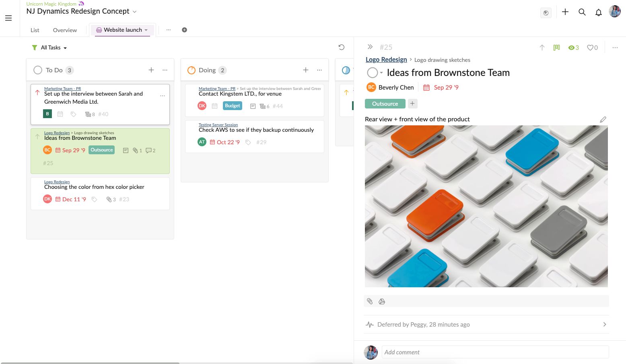The width and height of the screenshot is (626, 364).
Task: Click the Dec 11 '9 due date
Action: 74,199
